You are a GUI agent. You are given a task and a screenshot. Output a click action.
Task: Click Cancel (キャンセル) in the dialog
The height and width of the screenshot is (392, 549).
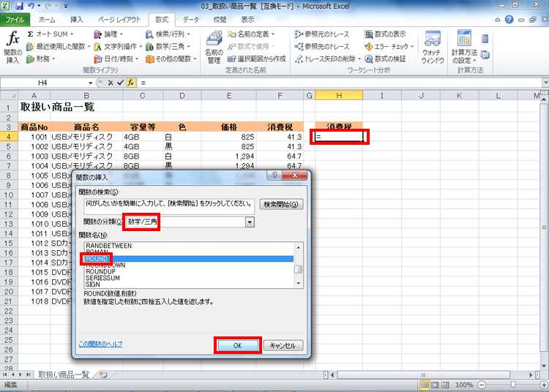tap(283, 345)
